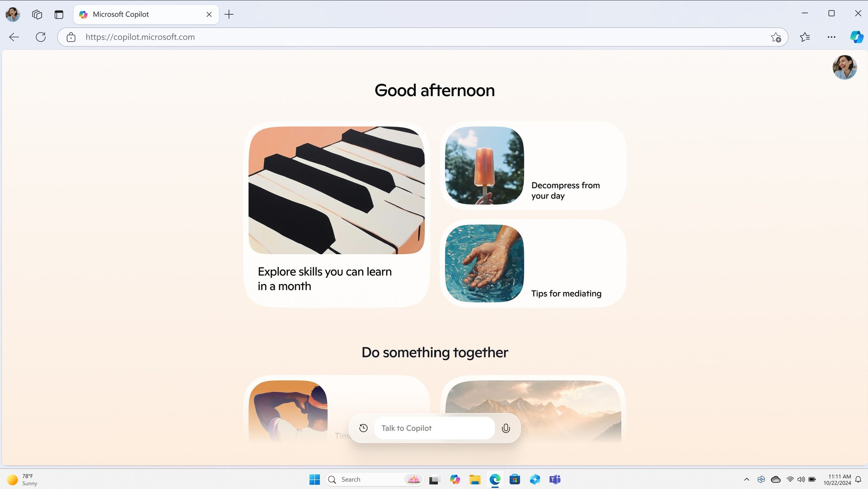Image resolution: width=868 pixels, height=489 pixels.
Task: Click the Microsoft Copilot tab icon
Action: click(83, 14)
